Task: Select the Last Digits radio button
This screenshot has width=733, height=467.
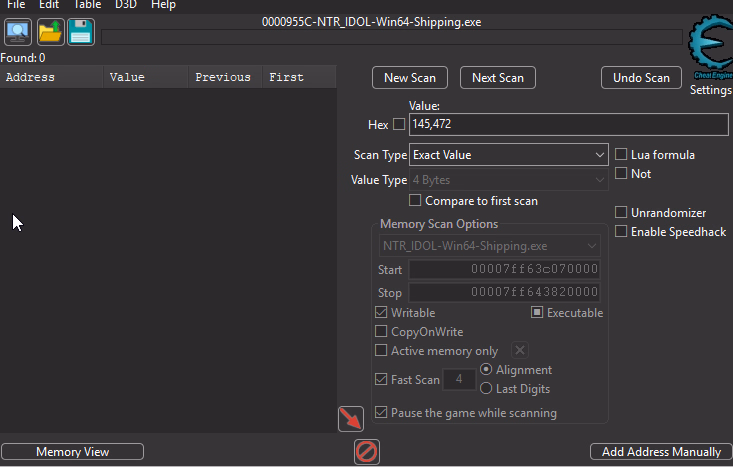Action: (487, 389)
